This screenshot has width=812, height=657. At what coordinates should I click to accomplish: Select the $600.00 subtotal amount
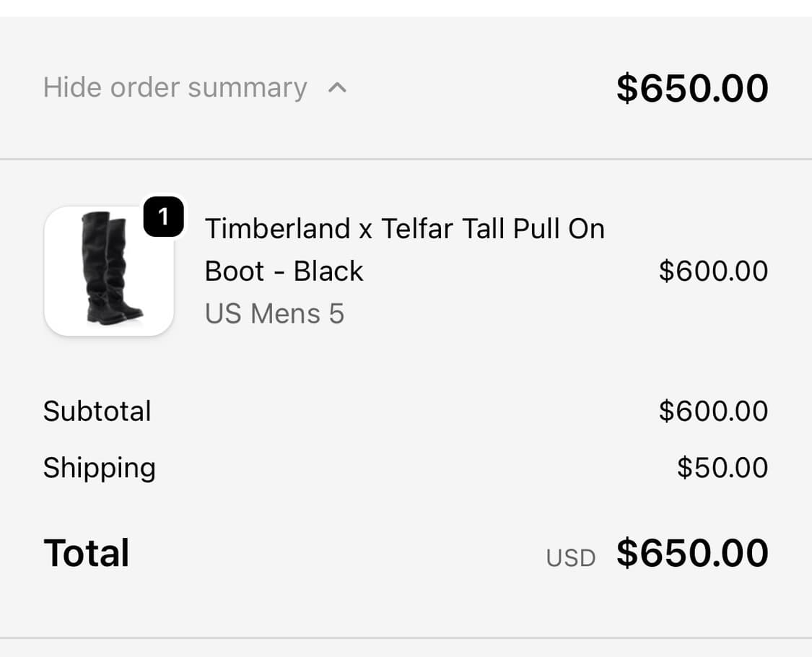[x=712, y=411]
